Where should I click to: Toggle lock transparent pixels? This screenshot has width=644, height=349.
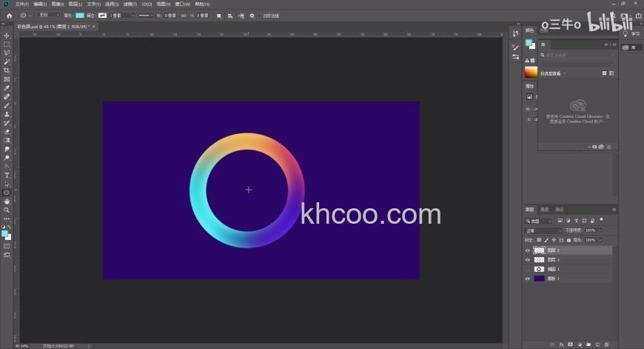(x=539, y=240)
